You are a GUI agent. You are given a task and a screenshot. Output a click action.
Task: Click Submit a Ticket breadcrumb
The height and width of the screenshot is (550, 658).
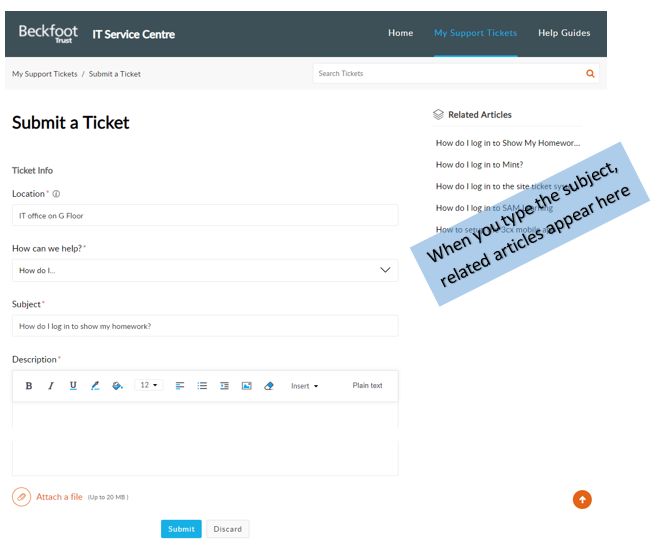click(115, 74)
